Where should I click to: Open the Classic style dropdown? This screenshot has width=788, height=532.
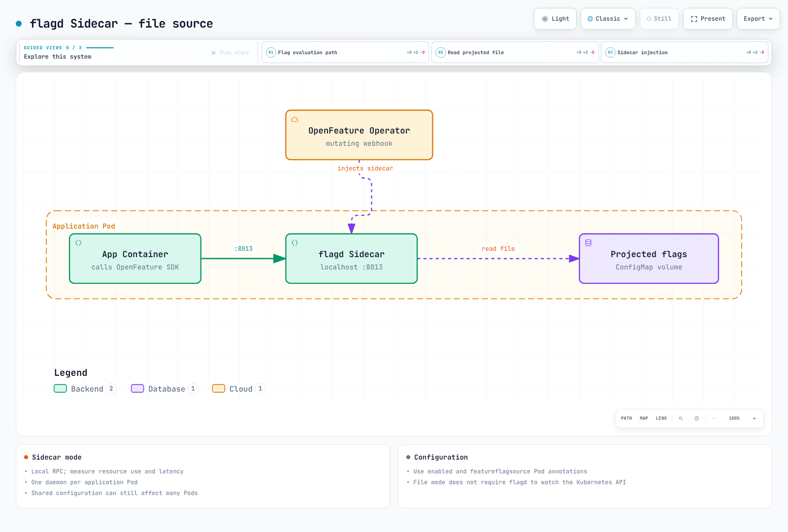tap(608, 19)
